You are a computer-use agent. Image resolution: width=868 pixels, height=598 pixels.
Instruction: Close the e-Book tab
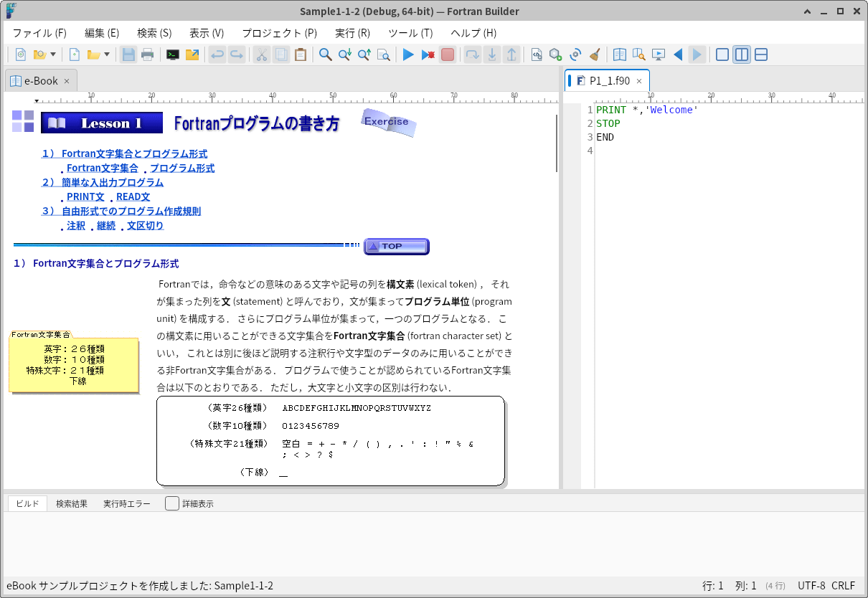tap(67, 81)
